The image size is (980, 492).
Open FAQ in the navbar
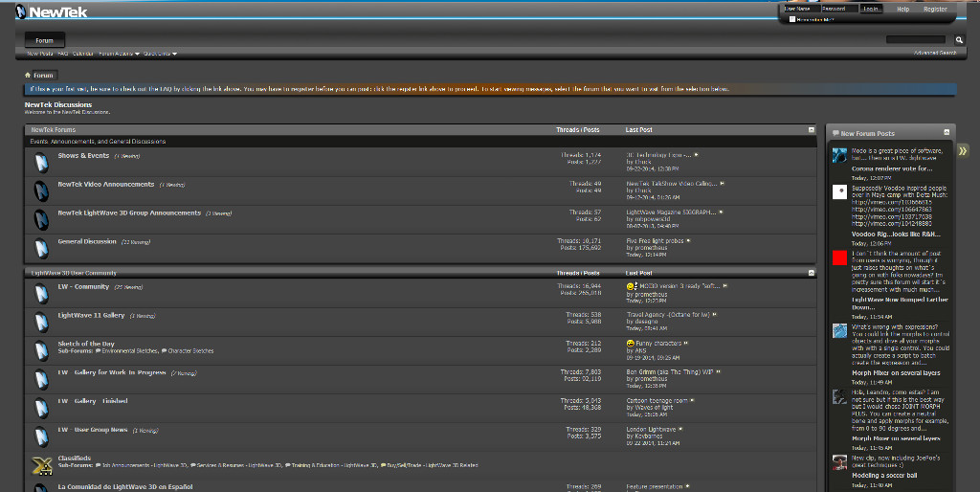pos(63,54)
